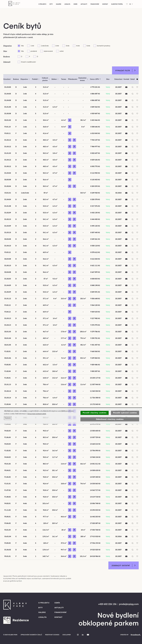This screenshot has width=142, height=644.
Task: Open the detail magnifier for apartment F5.01.01
Action: 132,556
